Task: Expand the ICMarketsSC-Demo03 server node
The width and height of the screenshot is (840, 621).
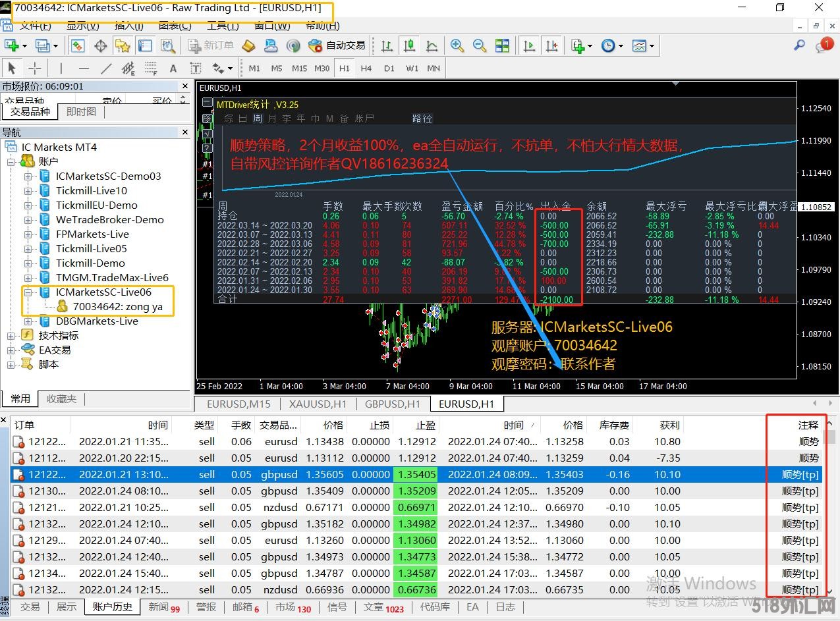Action: (28, 176)
